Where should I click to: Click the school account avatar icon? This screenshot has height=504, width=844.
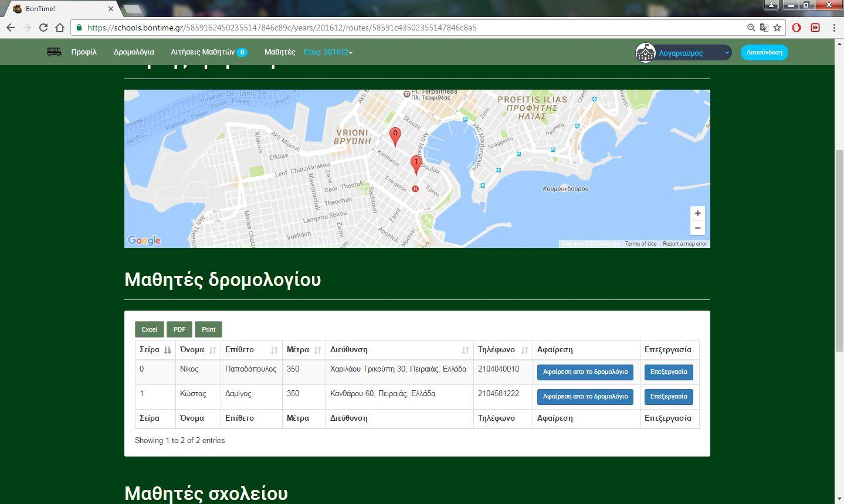coord(645,52)
